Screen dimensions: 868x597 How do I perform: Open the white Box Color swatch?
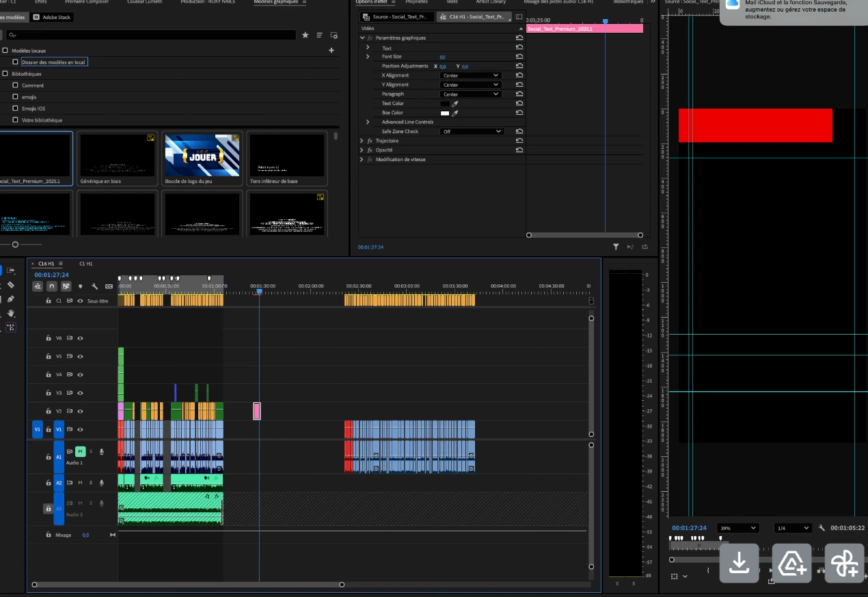tap(445, 113)
